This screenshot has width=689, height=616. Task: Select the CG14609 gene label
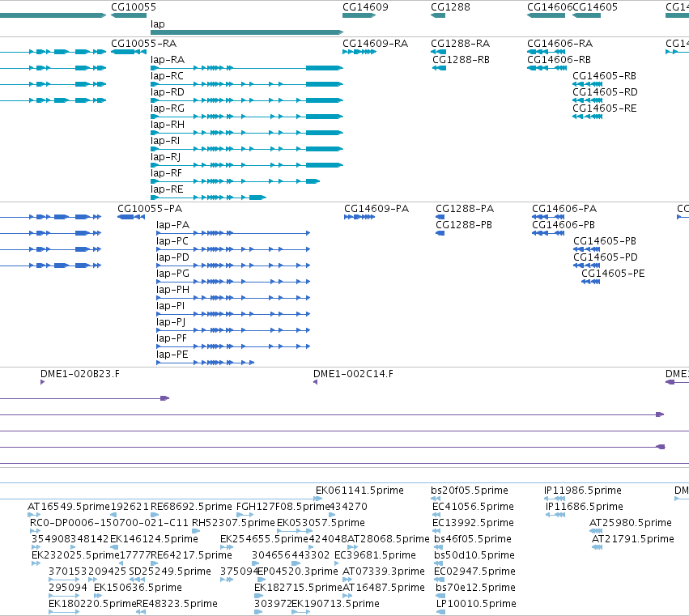pyautogui.click(x=365, y=7)
